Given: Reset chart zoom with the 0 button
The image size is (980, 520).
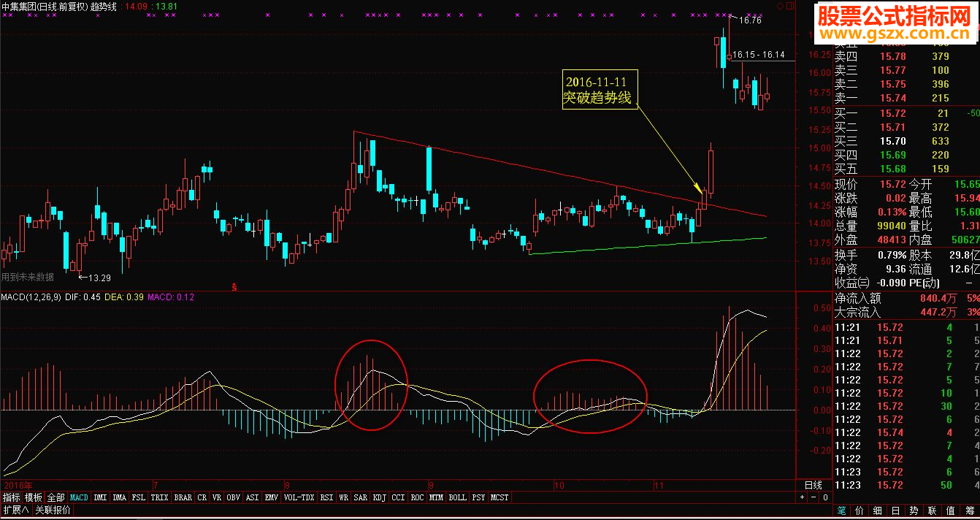Looking at the screenshot, I should point(824,497).
